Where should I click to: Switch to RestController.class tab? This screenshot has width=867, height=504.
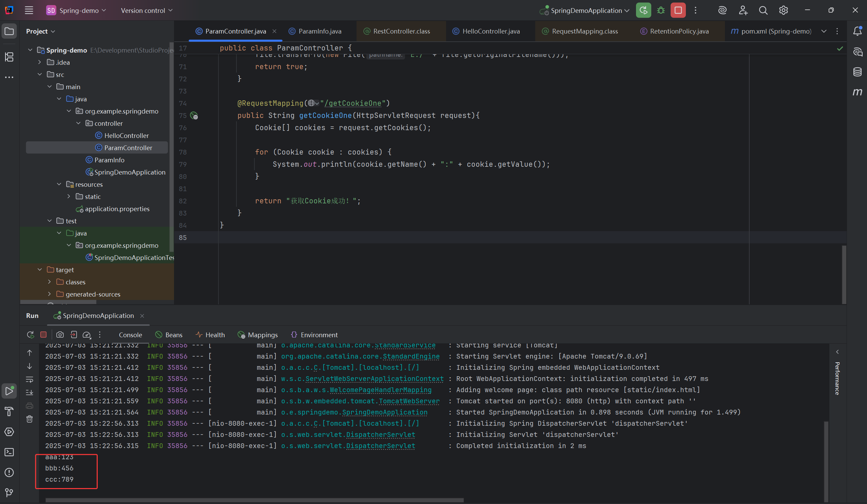pos(397,31)
